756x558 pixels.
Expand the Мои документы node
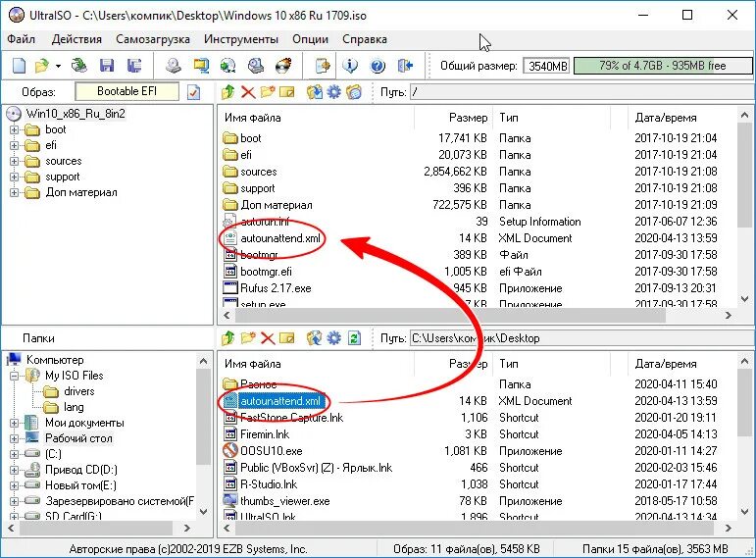tap(14, 423)
